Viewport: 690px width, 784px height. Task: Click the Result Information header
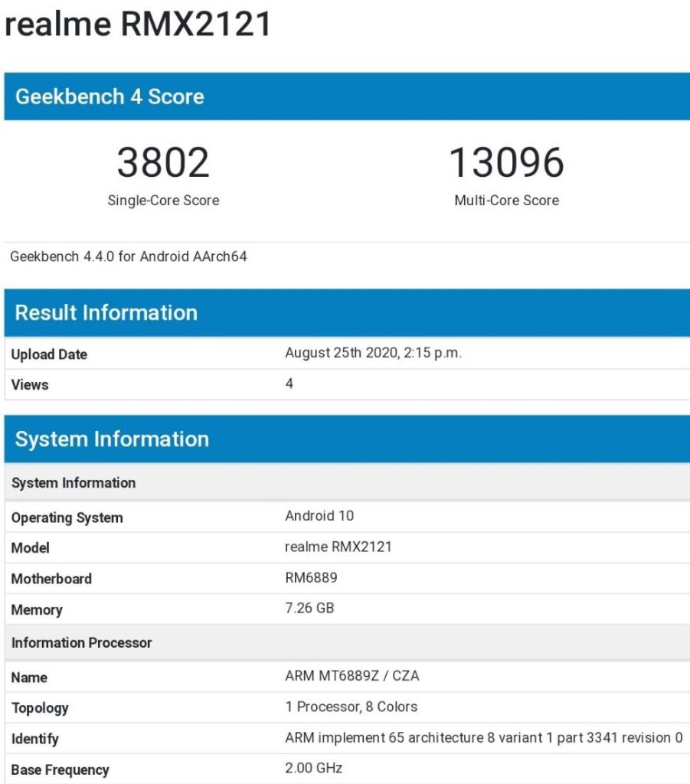(x=106, y=312)
